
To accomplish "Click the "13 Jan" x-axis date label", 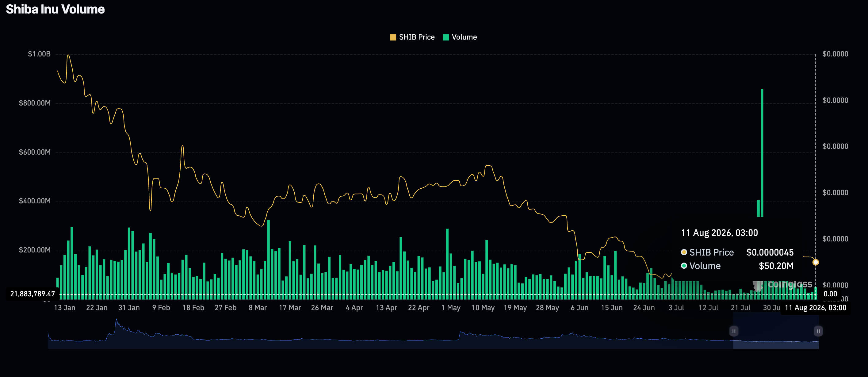I will (x=65, y=308).
